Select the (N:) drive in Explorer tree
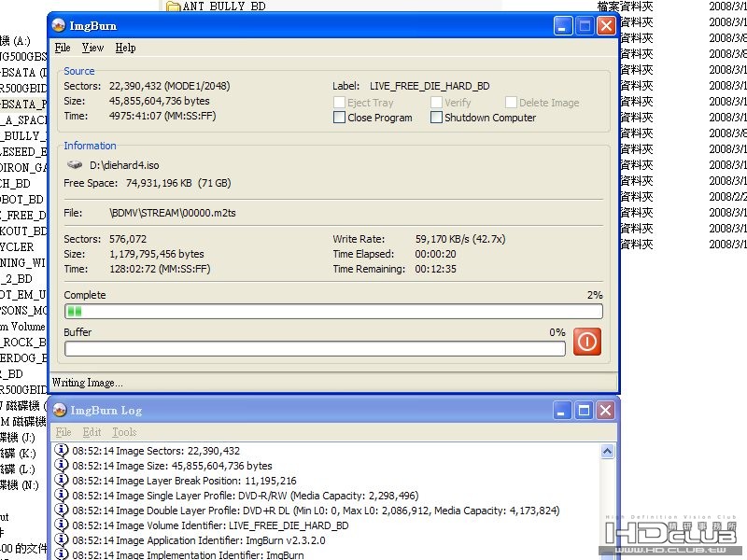Screen dimensions: 747x560 click(x=19, y=485)
